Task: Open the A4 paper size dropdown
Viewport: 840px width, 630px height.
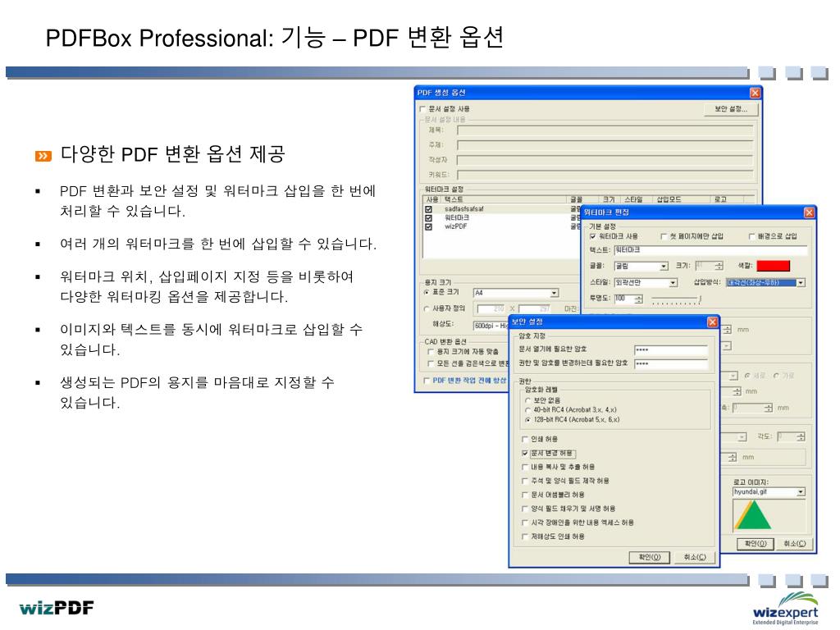Action: click(554, 293)
